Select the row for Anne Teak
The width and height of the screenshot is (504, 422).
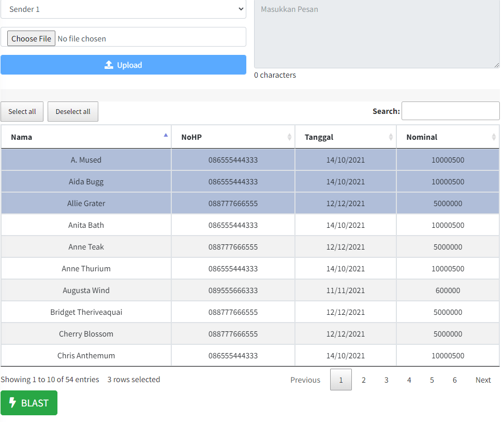click(x=86, y=246)
